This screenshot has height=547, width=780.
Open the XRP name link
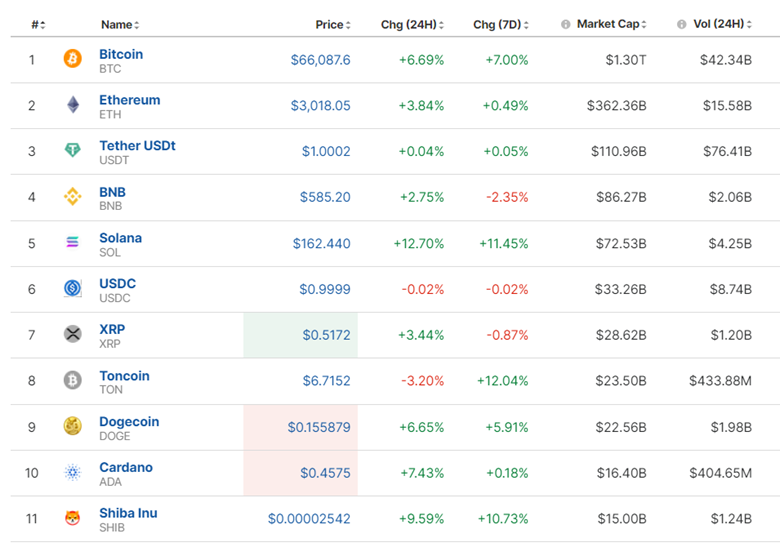(x=112, y=329)
